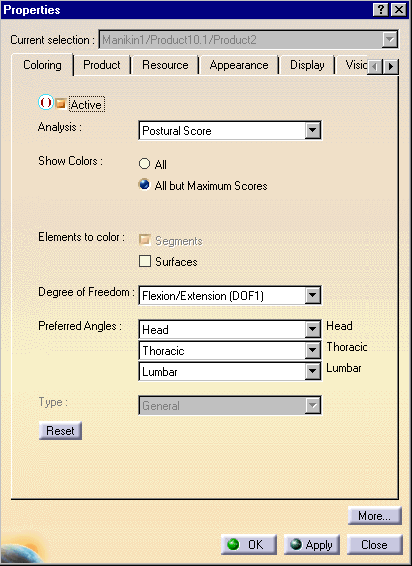Screen dimensions: 412x566
Task: Click the green OK button
Action: pos(249,544)
